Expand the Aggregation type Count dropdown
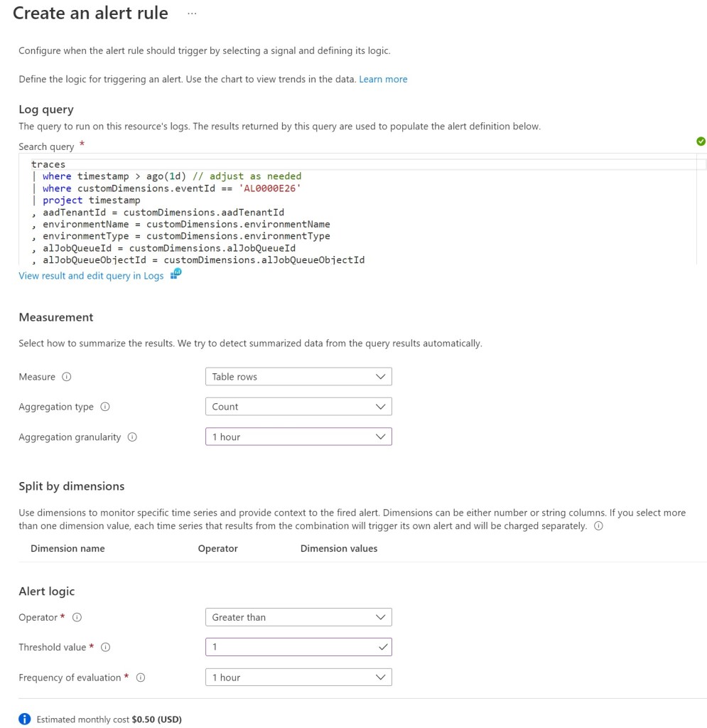 pos(298,407)
